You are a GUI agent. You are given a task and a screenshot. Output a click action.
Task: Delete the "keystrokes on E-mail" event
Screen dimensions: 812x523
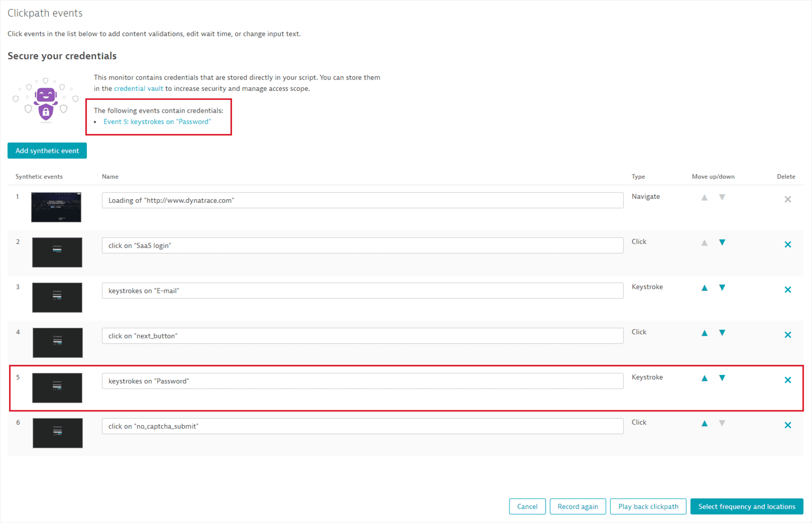point(788,289)
